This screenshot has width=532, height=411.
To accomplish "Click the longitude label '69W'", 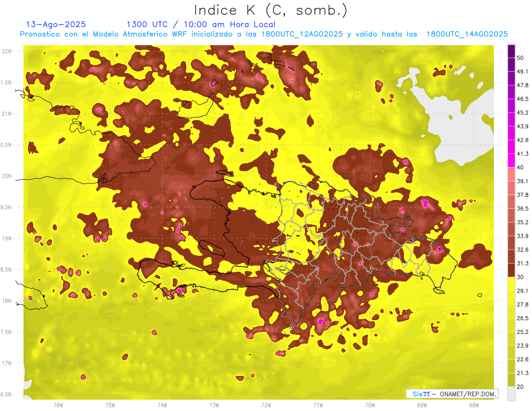I will tap(422, 405).
